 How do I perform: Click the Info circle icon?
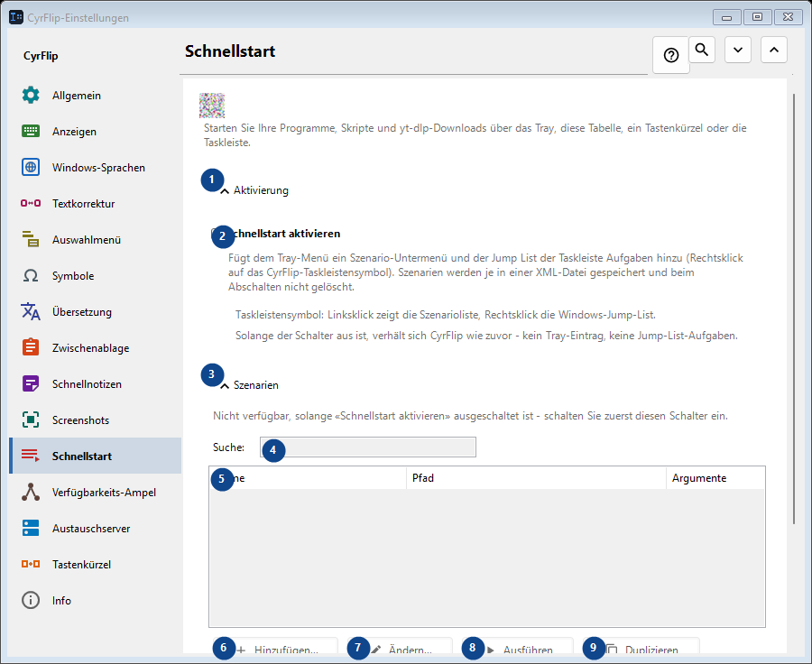click(31, 600)
